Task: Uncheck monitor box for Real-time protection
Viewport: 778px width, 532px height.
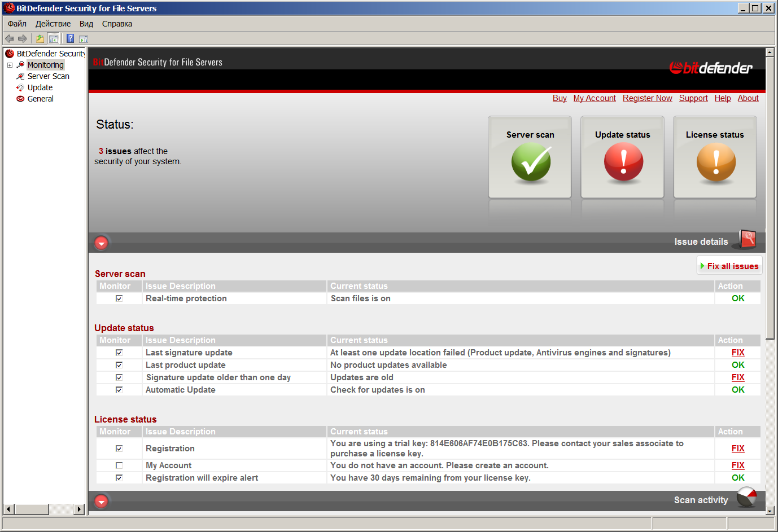Action: click(x=119, y=298)
